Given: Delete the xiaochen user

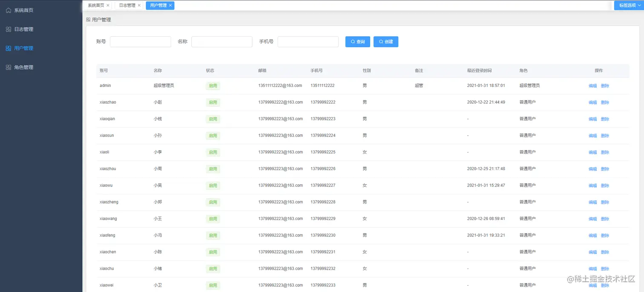Looking at the screenshot, I should [x=605, y=252].
